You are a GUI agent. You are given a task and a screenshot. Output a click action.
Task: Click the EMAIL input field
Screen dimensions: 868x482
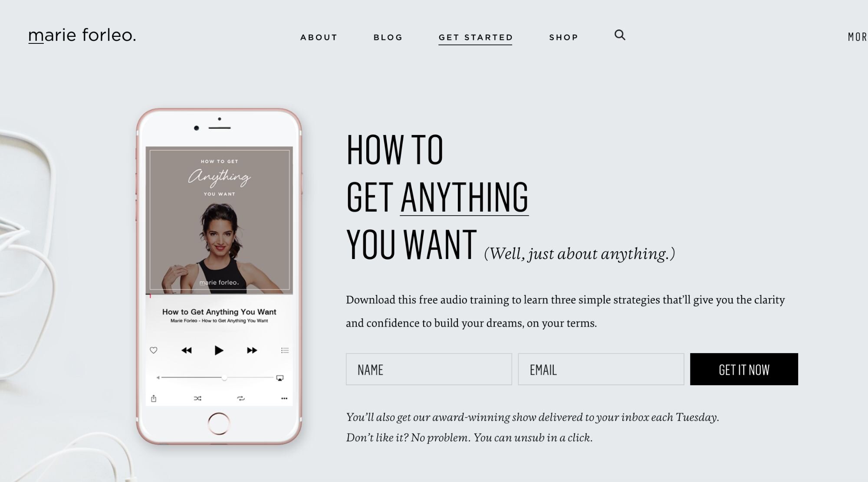[x=600, y=369]
